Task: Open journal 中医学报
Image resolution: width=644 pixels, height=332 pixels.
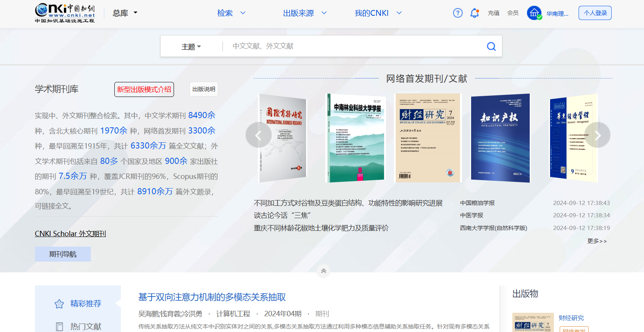Action: (472, 215)
